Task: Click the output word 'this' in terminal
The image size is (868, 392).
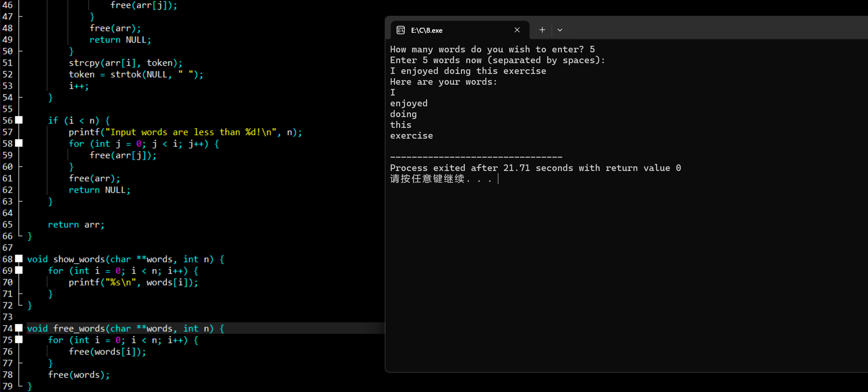Action: coord(400,125)
